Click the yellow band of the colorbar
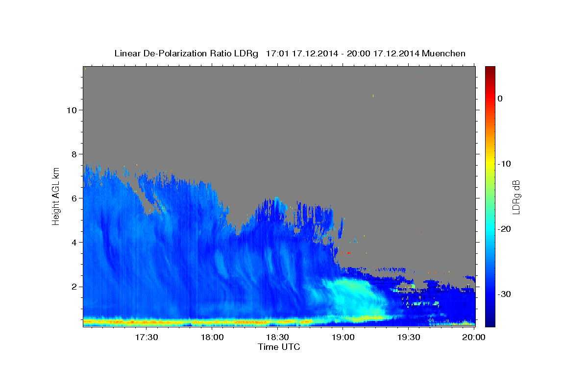This screenshot has height=392, width=588. 490,164
